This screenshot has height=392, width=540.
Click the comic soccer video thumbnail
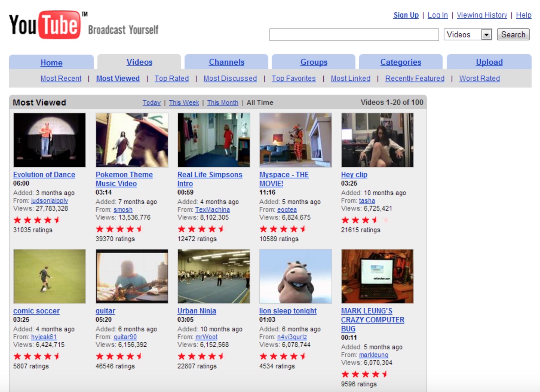point(50,276)
